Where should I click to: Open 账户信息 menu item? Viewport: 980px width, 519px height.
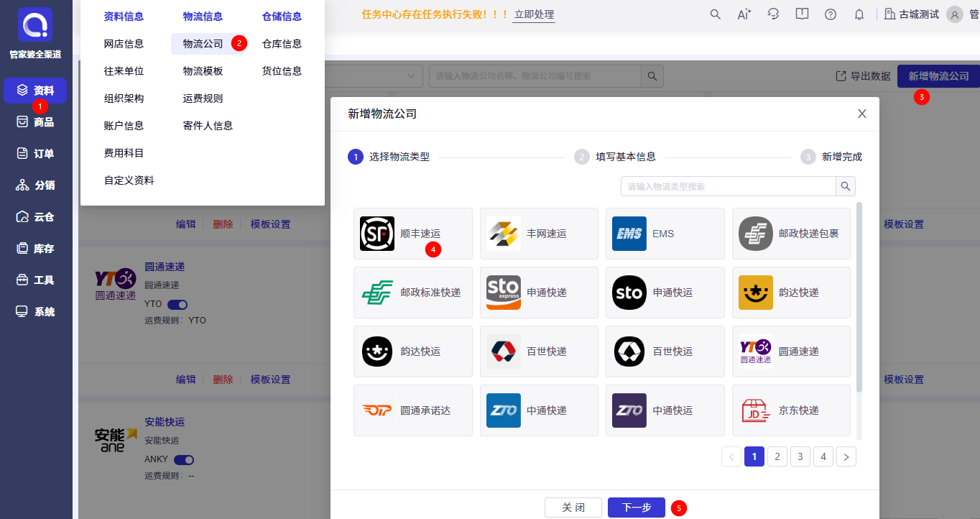point(124,126)
